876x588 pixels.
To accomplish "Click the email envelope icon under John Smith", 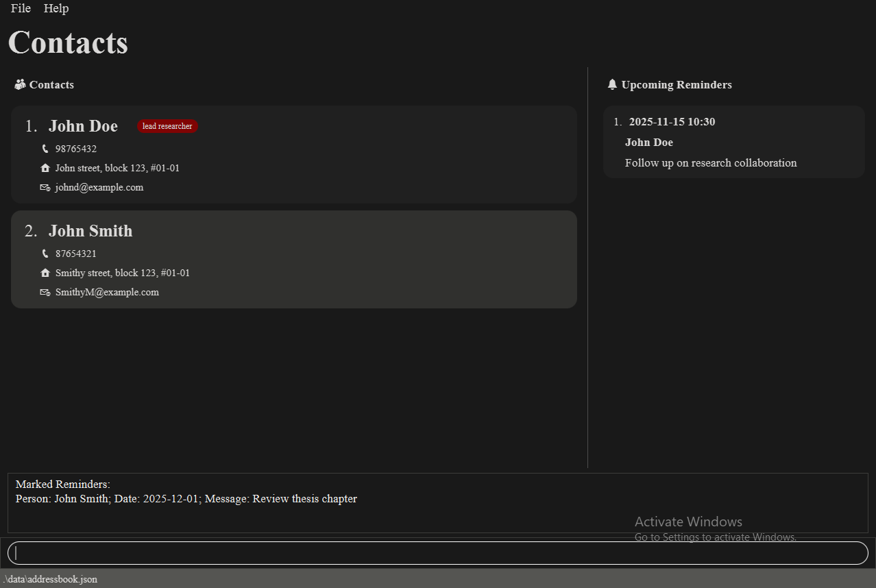I will pos(45,292).
